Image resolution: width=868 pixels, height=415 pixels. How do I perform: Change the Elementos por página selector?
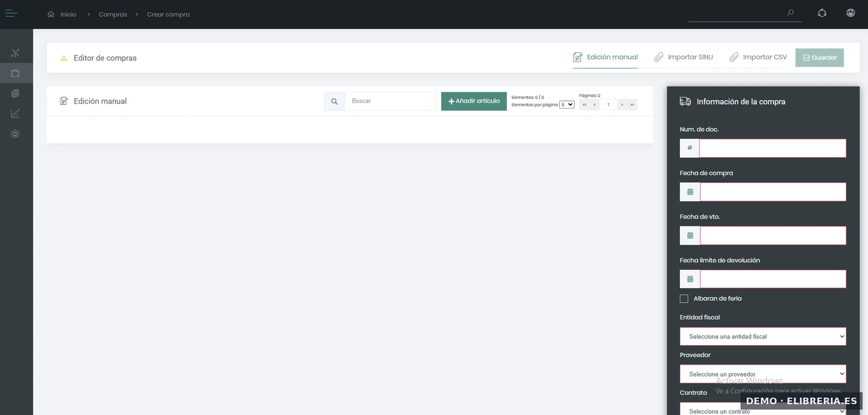[x=567, y=105]
